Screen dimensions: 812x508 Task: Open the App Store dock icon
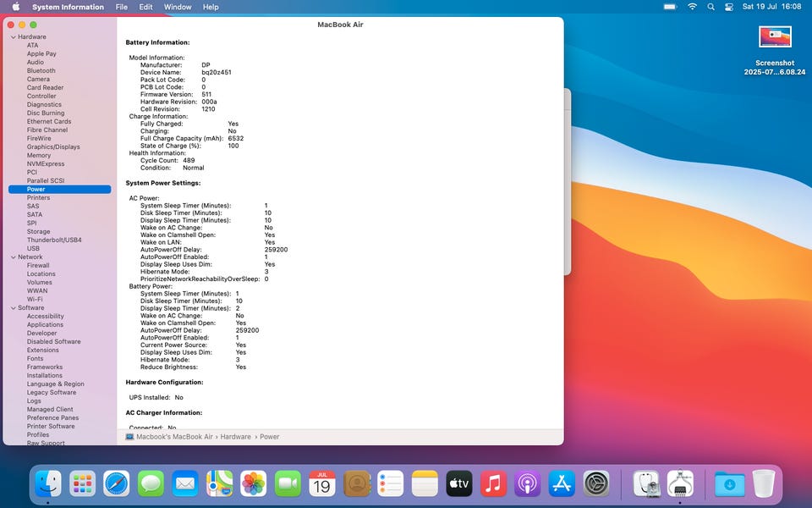[x=562, y=484]
